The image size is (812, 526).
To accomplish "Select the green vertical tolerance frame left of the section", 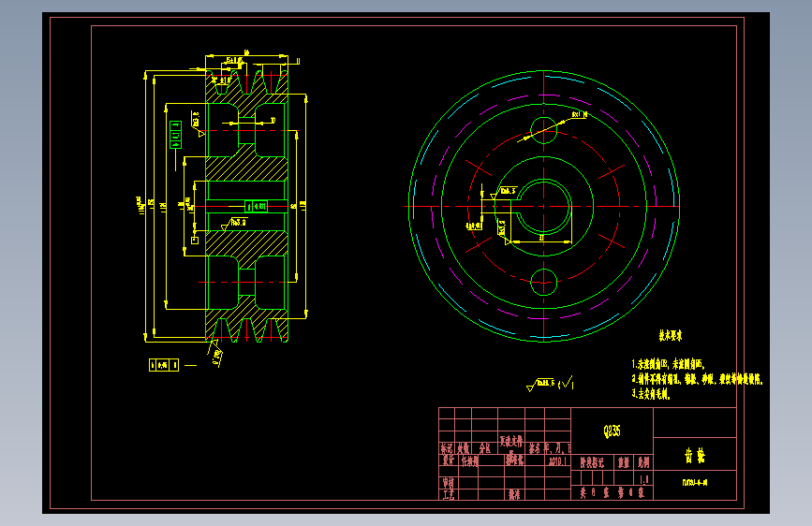I will point(175,135).
